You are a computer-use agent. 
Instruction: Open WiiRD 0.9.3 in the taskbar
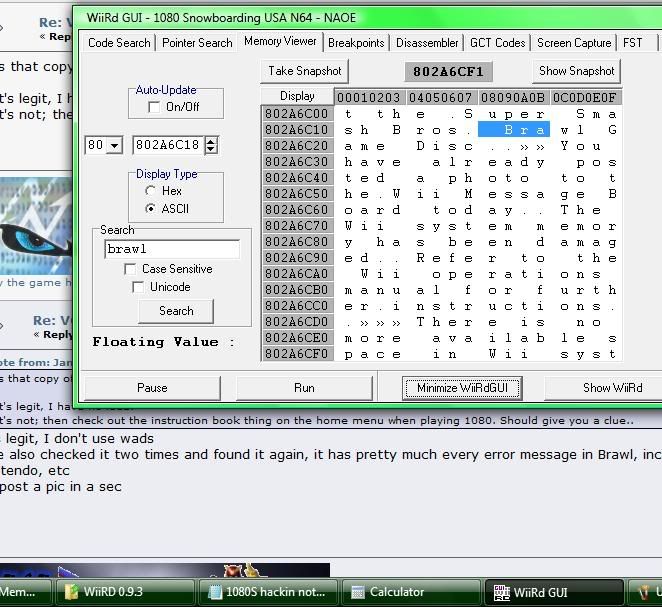click(125, 592)
